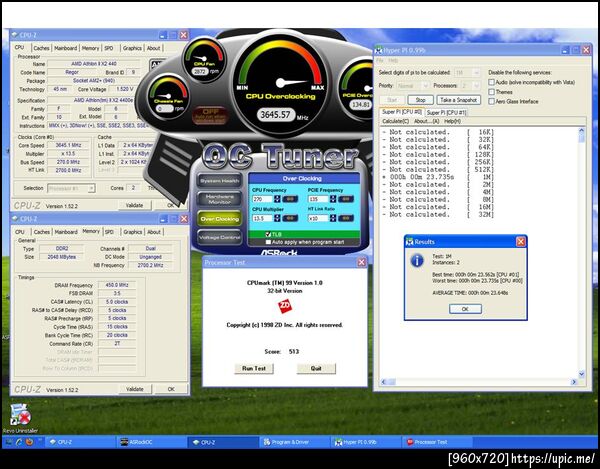The image size is (600, 469).
Task: Toggle the TLB checkbox
Action: coord(268,234)
